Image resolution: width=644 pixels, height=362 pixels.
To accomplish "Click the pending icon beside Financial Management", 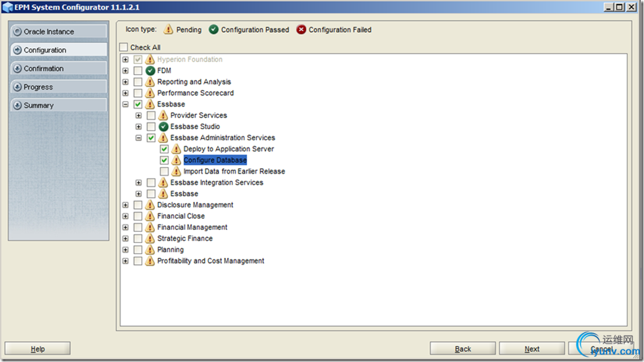I will tap(150, 227).
